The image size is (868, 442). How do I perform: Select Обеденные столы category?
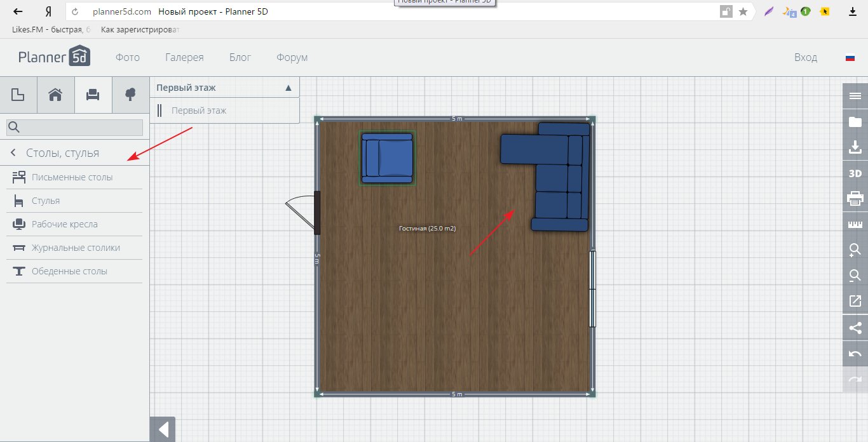click(69, 271)
